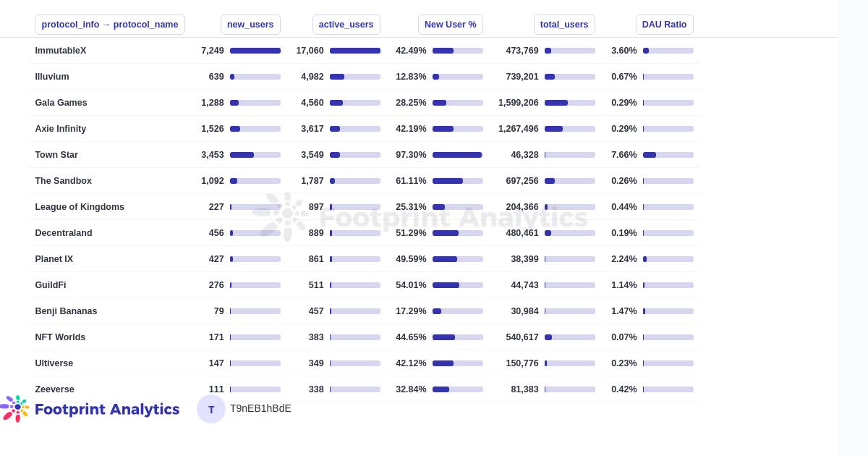Click the Decentraland protocol name cell
The width and height of the screenshot is (868, 456).
coord(64,233)
